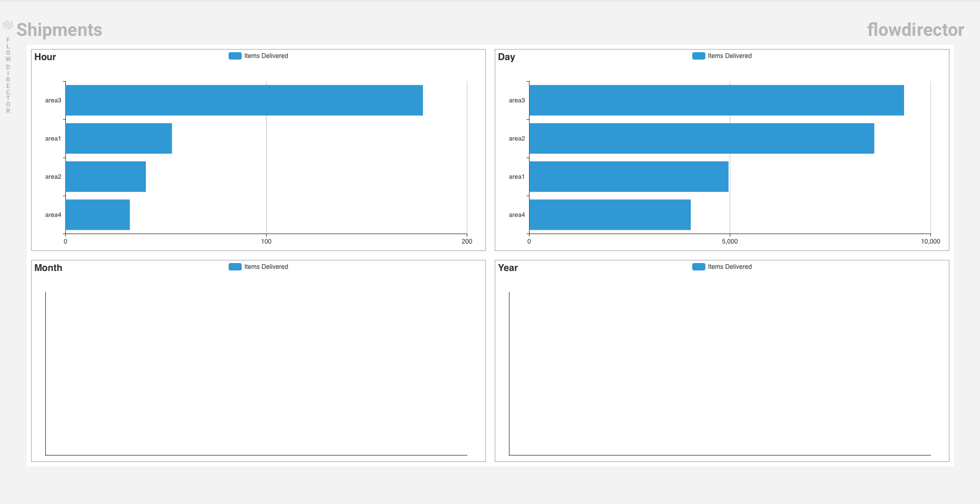Toggle Items Delivered label in Hour chart

(266, 56)
